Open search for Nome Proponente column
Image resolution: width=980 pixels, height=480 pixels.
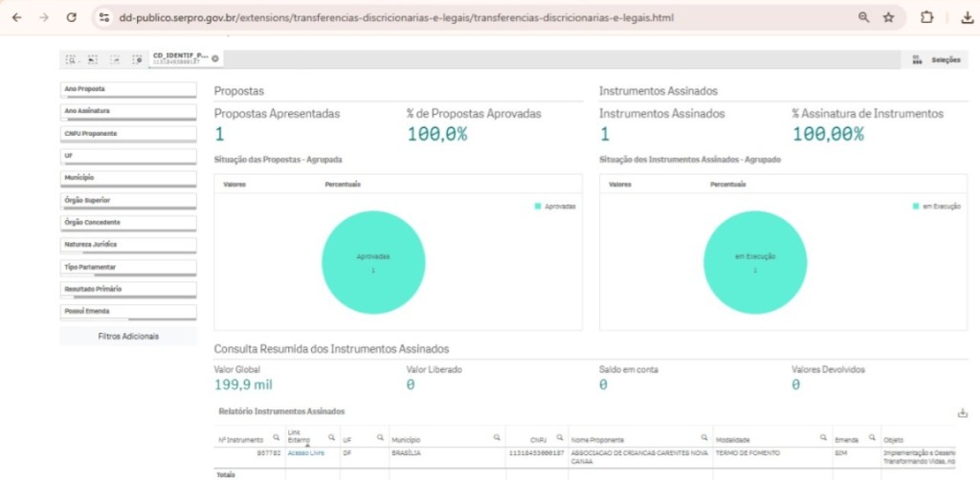(704, 437)
